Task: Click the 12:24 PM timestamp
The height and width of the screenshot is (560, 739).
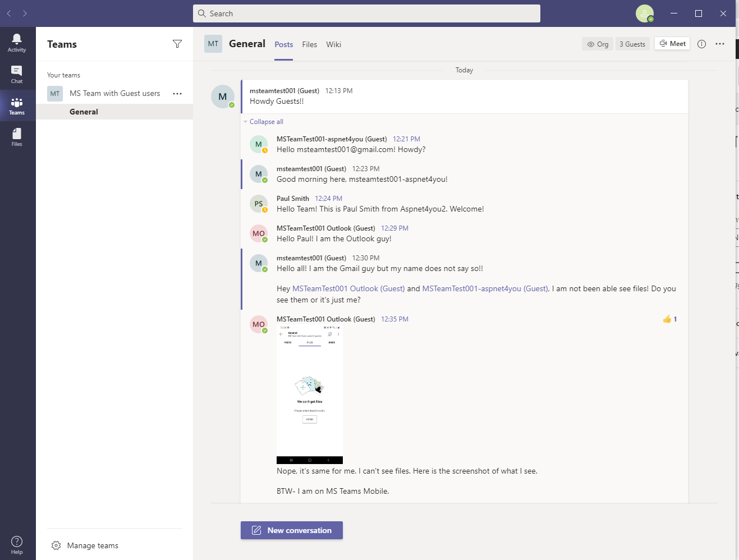Action: click(328, 199)
